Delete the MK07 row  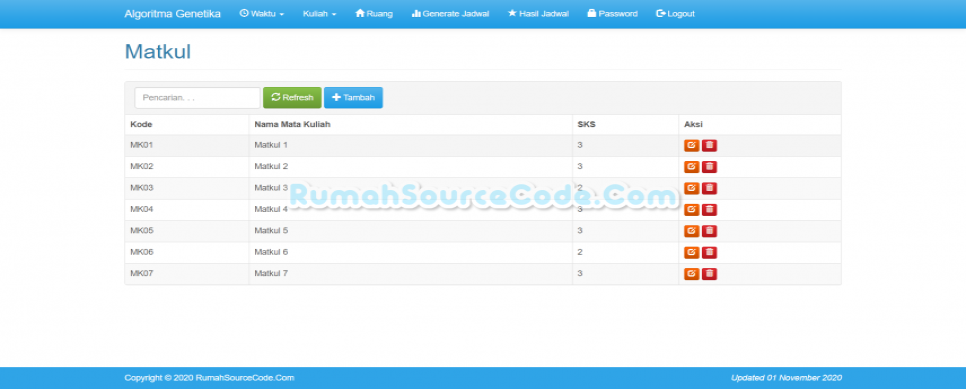[709, 274]
